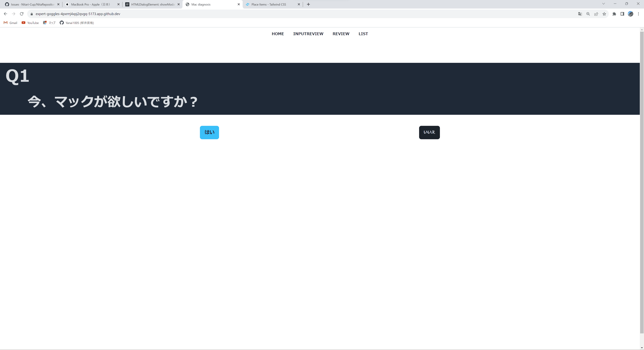Open the Gmail bookmark
This screenshot has width=644, height=350.
tap(11, 23)
